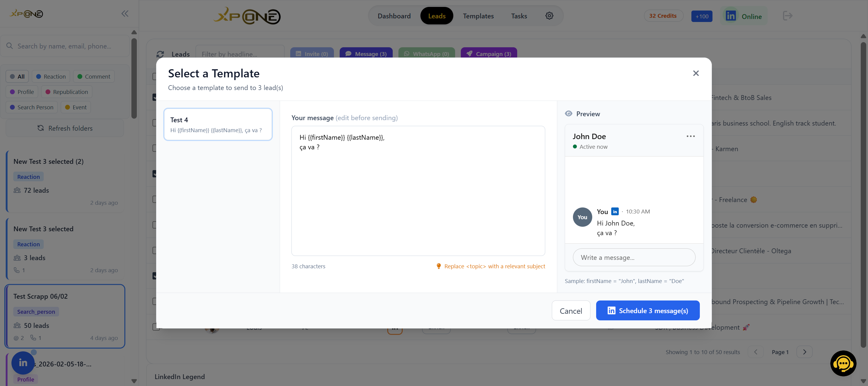Close the Select a Template dialog
The image size is (868, 386).
click(696, 73)
